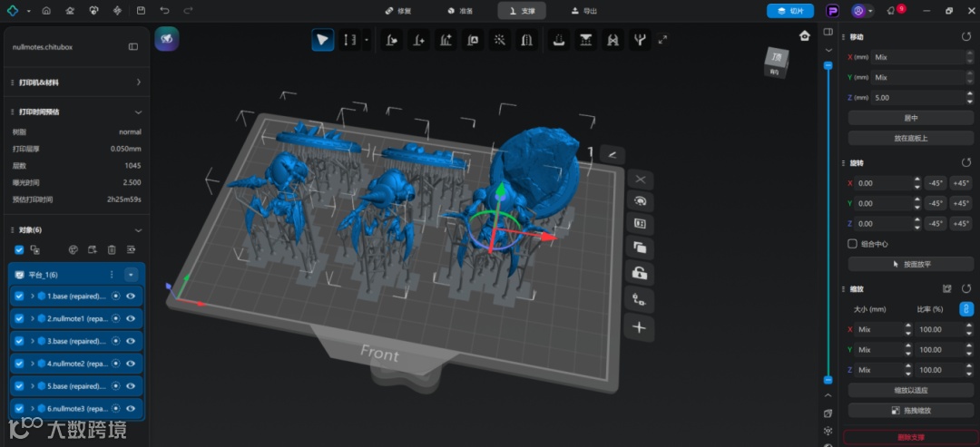Hide the 1.base (repaired) object
Screen dimensions: 980x447
tap(131, 296)
